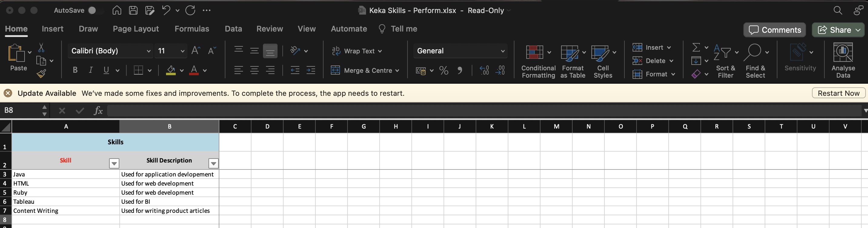Click the Cut scissors icon
This screenshot has height=228, width=868.
pyautogui.click(x=42, y=48)
